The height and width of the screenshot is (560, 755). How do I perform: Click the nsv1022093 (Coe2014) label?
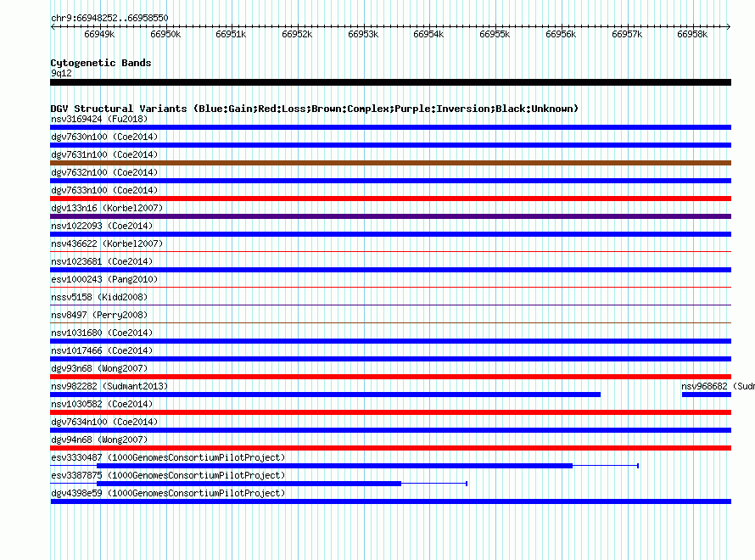[102, 226]
